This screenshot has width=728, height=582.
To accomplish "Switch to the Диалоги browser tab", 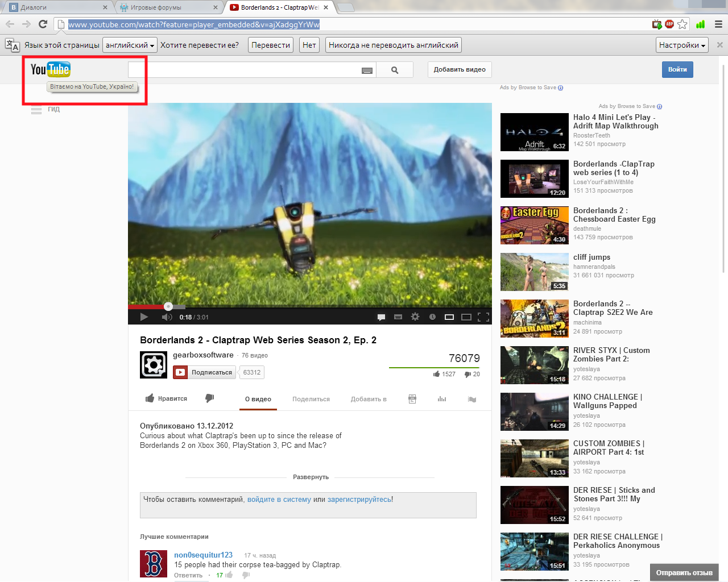I will (57, 7).
